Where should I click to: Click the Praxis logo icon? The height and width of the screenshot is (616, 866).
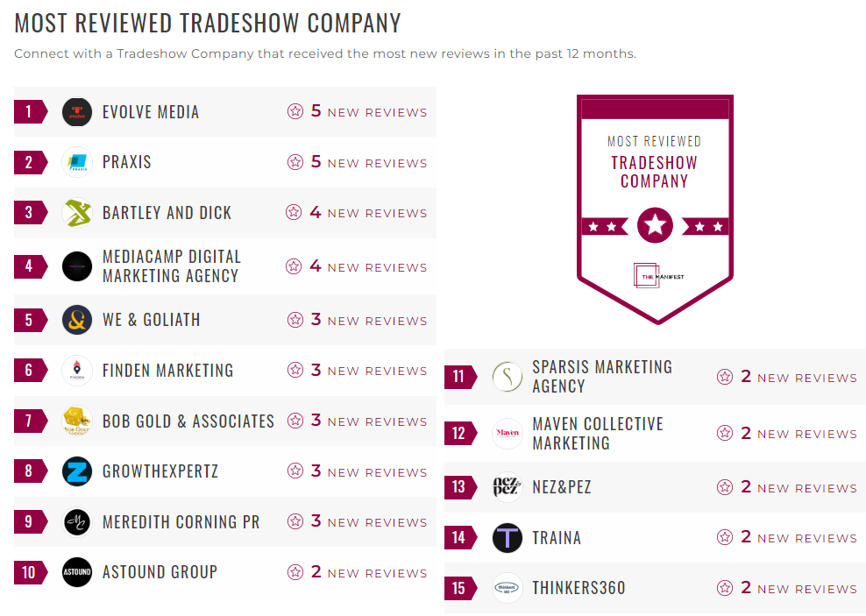pyautogui.click(x=77, y=162)
